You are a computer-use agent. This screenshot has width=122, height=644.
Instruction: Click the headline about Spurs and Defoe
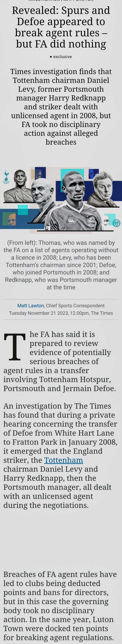click(x=61, y=27)
